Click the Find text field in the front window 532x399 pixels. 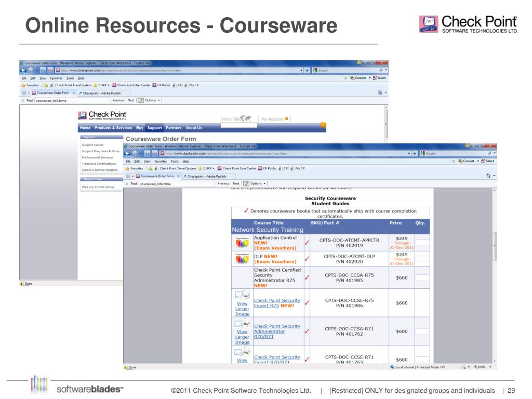[177, 184]
